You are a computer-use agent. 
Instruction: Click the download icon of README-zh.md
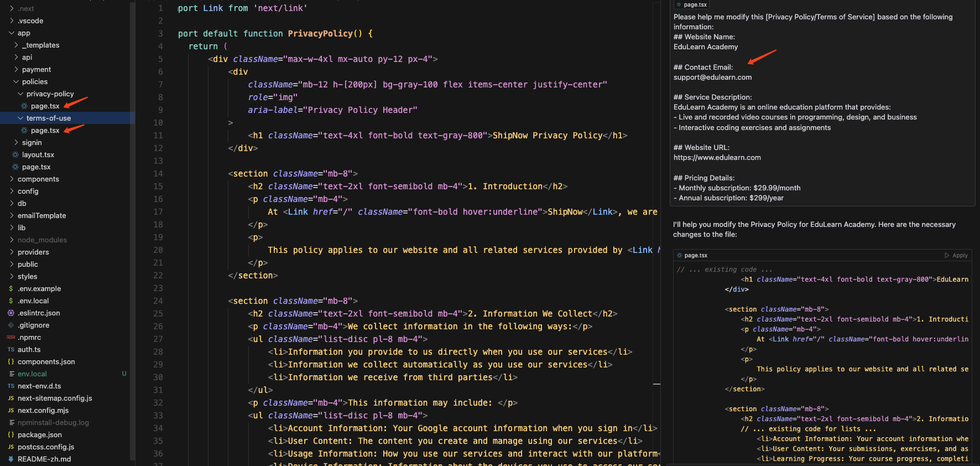11,459
